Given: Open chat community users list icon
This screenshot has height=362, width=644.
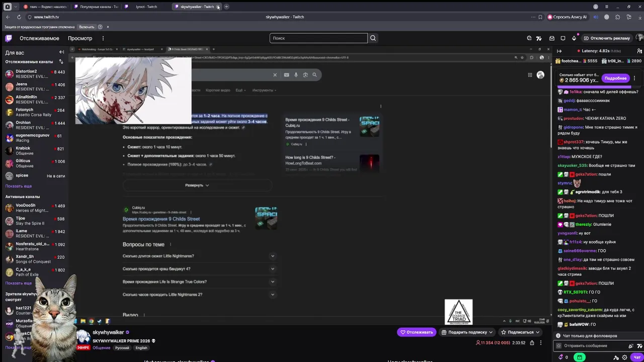Looking at the screenshot, I should tap(639, 51).
